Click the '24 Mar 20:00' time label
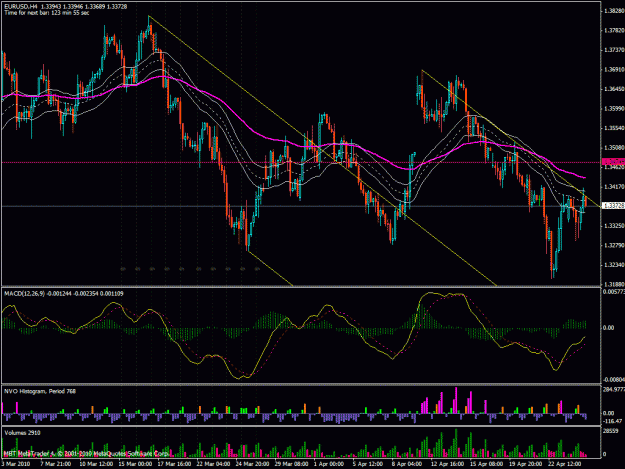Image resolution: width=625 pixels, height=469 pixels. click(252, 464)
